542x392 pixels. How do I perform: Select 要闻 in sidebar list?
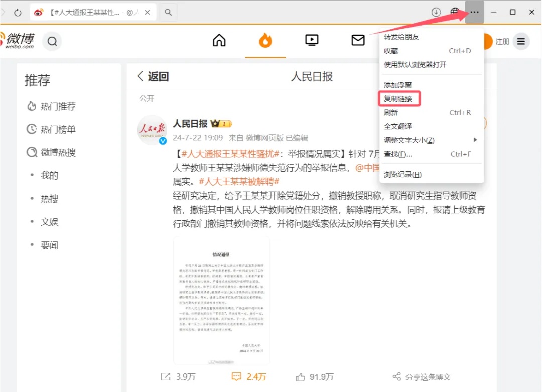(x=49, y=245)
